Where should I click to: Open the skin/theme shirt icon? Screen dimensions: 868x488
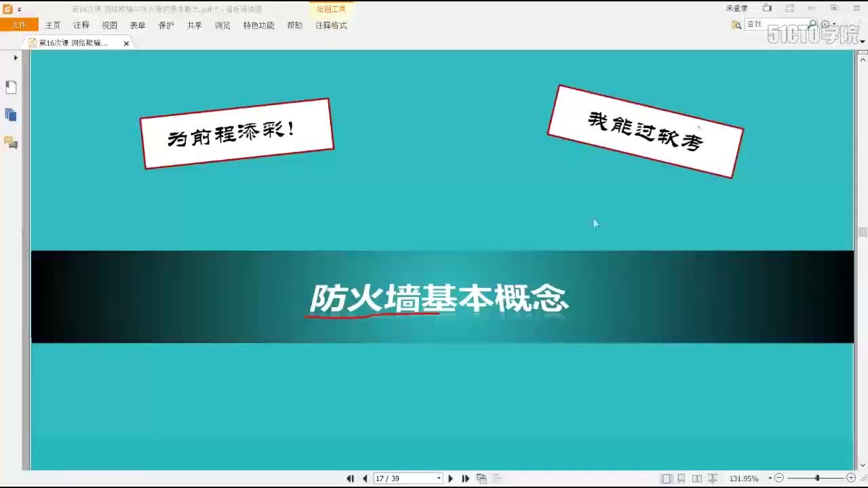coord(767,8)
